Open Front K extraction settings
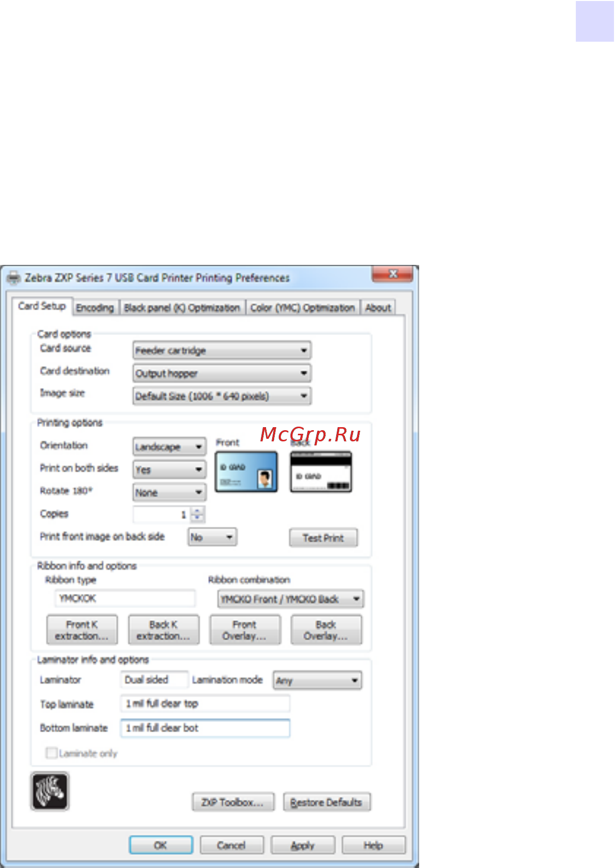 pos(82,630)
